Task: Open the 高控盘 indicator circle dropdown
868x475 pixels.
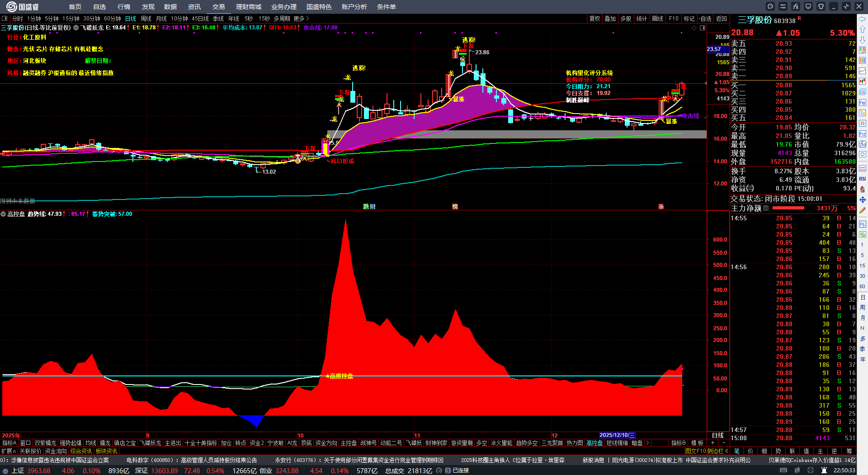Action: click(3, 214)
